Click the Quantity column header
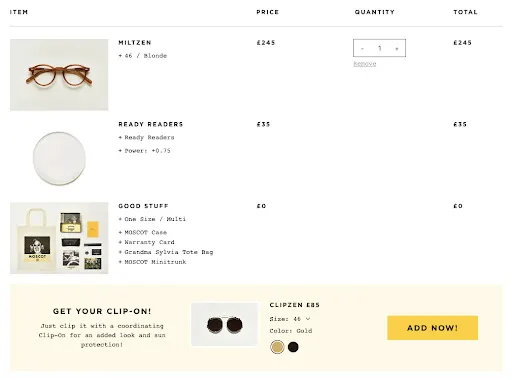Screen dimensions: 512x379 (x=375, y=12)
